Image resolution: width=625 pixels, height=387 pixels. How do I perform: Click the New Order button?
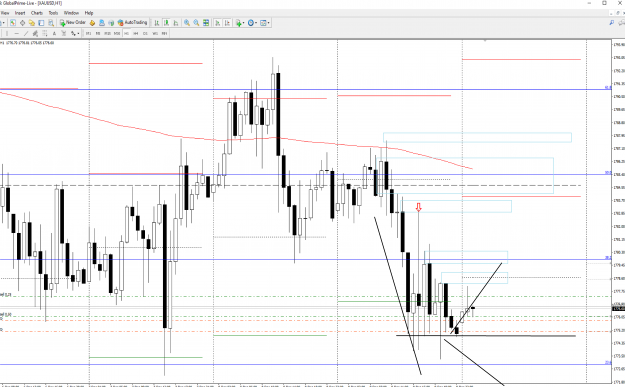pyautogui.click(x=73, y=23)
